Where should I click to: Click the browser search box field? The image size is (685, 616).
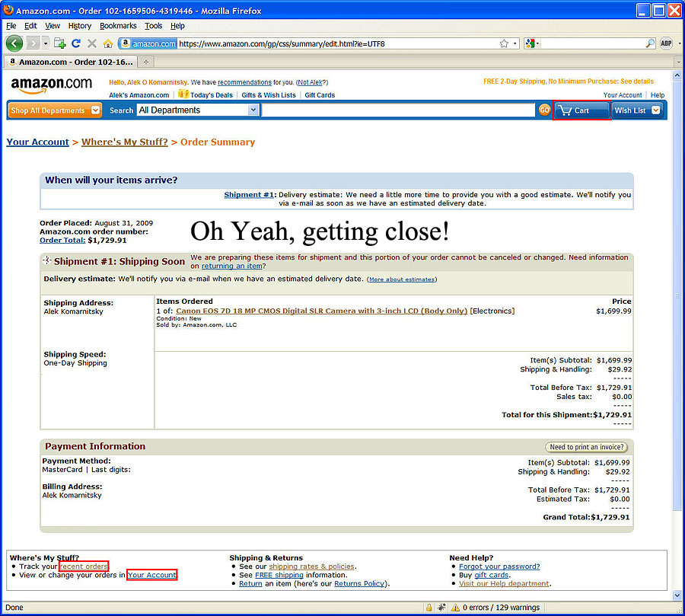point(592,43)
